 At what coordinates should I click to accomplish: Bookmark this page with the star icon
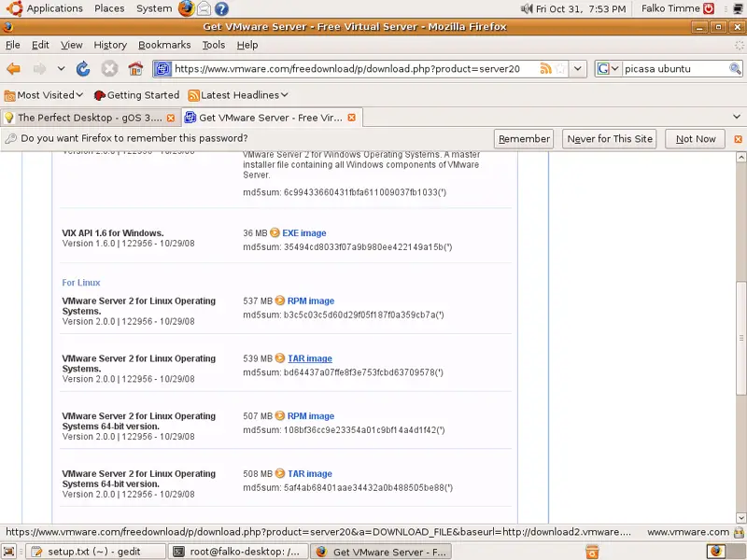tap(561, 68)
